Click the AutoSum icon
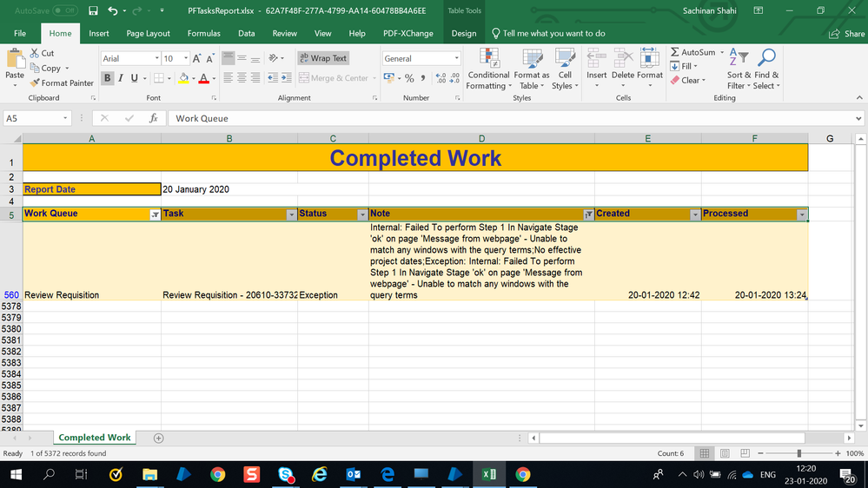 pyautogui.click(x=675, y=53)
